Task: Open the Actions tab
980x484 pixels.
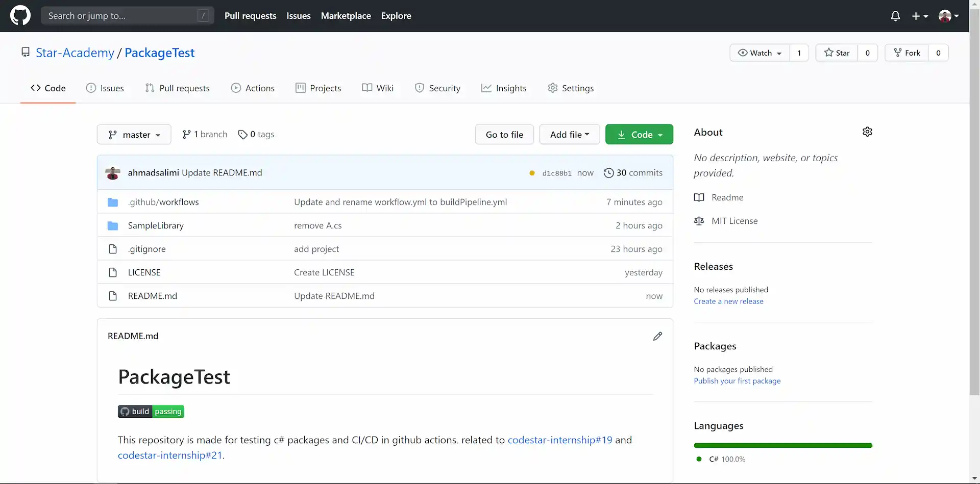Action: [x=253, y=88]
